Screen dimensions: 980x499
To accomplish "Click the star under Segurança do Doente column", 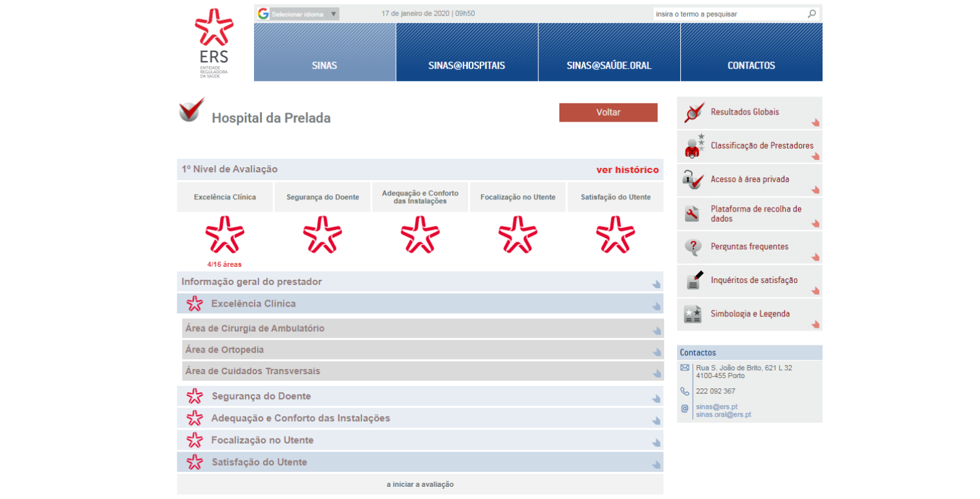I will (322, 235).
